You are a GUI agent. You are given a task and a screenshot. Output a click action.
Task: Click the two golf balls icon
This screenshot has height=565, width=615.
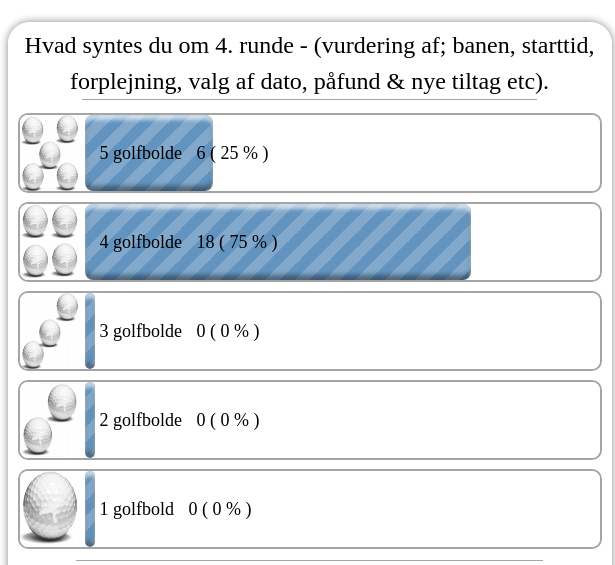(50, 420)
